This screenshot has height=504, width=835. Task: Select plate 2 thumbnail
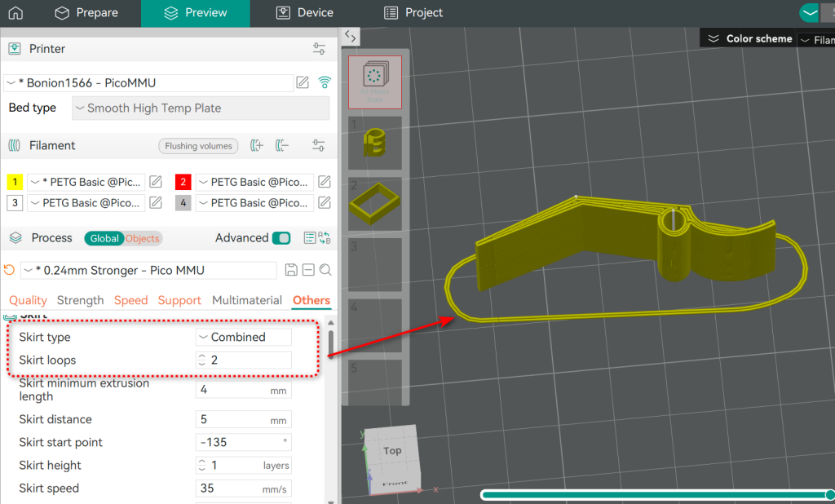coord(375,204)
